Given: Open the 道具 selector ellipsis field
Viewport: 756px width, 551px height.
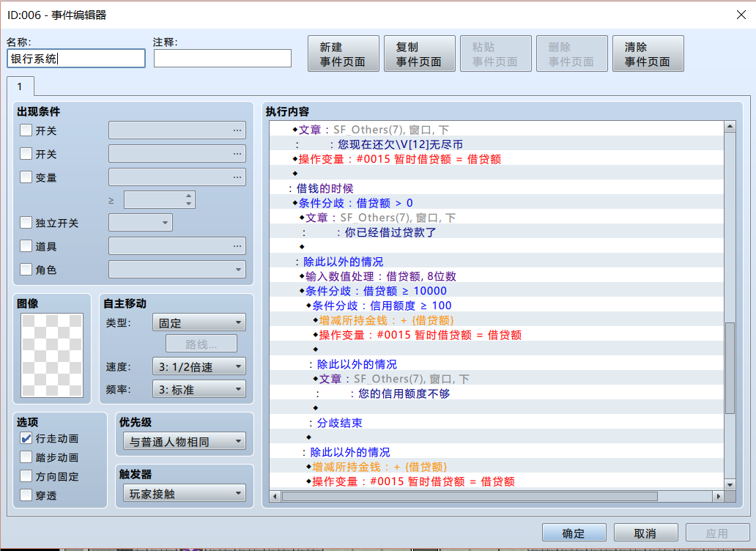Looking at the screenshot, I should (177, 246).
